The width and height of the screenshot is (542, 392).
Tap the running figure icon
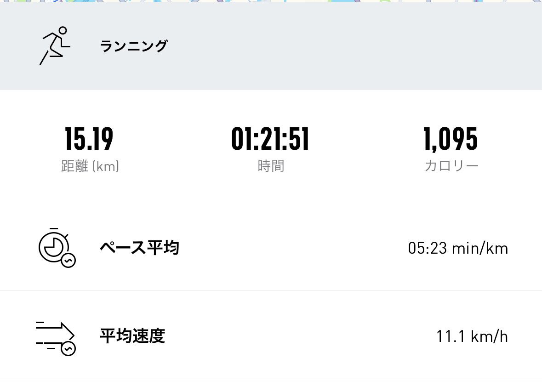[x=55, y=45]
